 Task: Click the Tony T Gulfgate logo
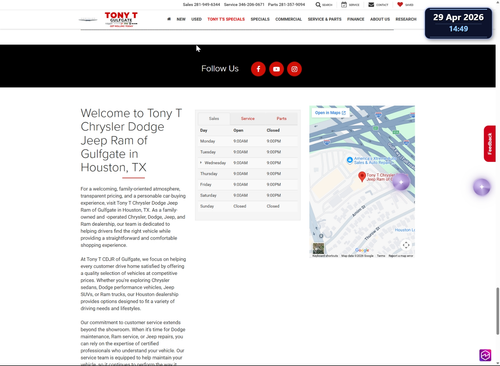click(121, 19)
